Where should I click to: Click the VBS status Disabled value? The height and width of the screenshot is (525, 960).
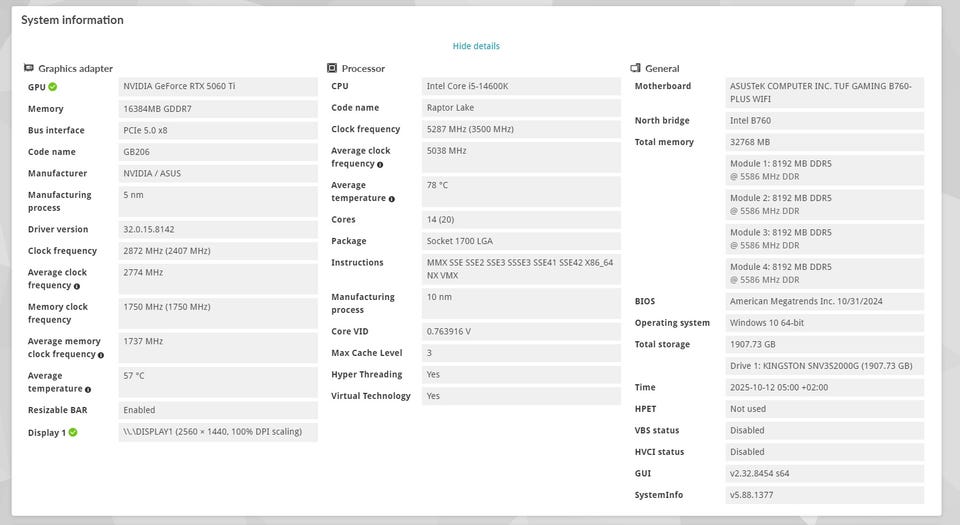coord(825,430)
